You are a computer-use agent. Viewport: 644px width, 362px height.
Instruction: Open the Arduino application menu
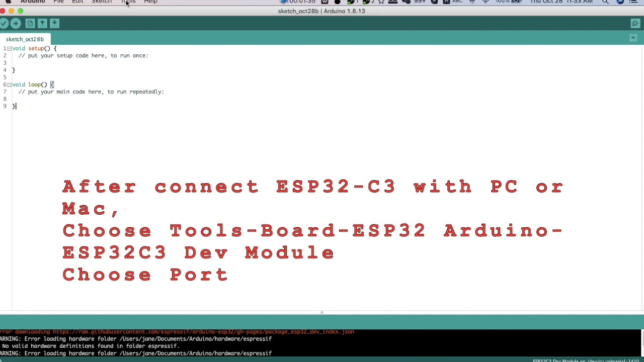(33, 2)
